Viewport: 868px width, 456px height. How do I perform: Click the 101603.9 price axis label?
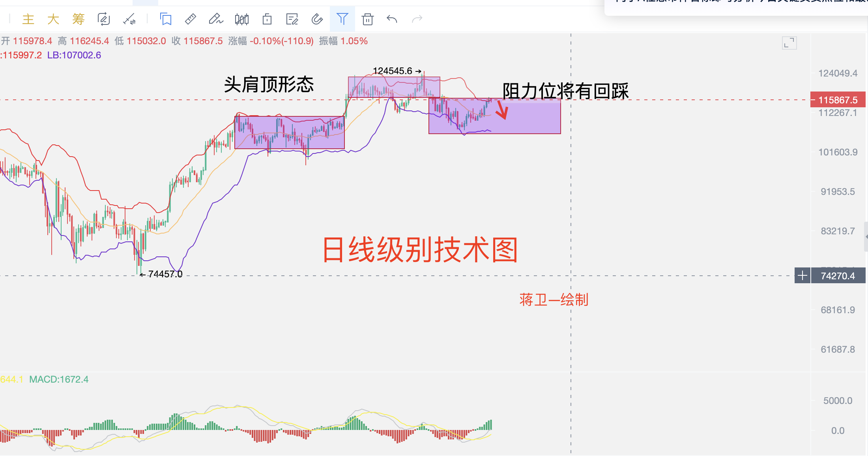[838, 152]
